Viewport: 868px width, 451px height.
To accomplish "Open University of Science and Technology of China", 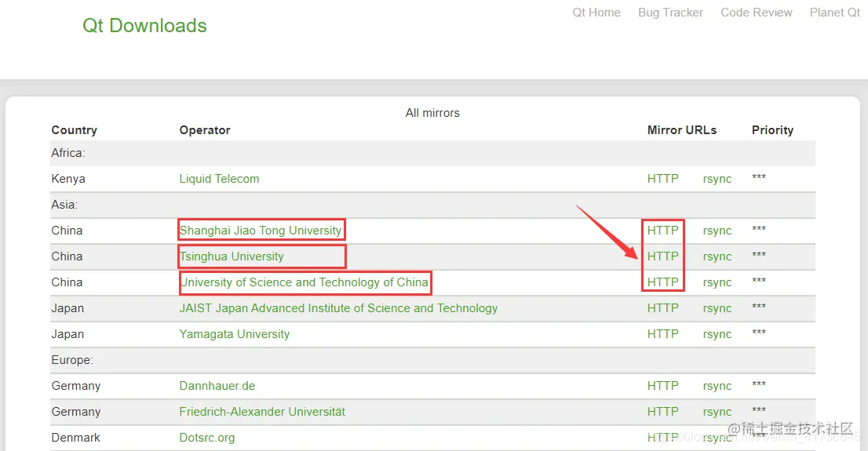I will click(304, 282).
